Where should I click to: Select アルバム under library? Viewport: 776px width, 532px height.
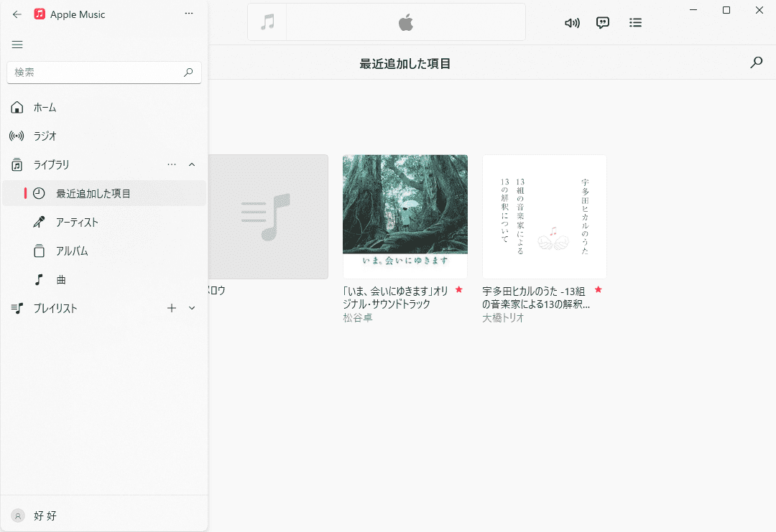pyautogui.click(x=72, y=251)
